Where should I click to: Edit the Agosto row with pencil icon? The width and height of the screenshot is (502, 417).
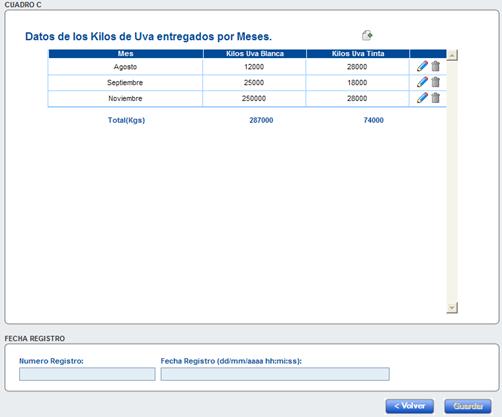422,66
